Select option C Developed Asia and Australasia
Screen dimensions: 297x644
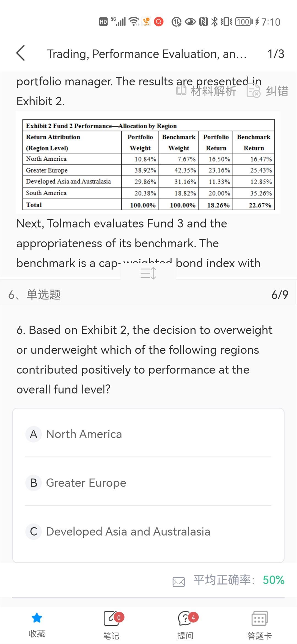tap(128, 531)
